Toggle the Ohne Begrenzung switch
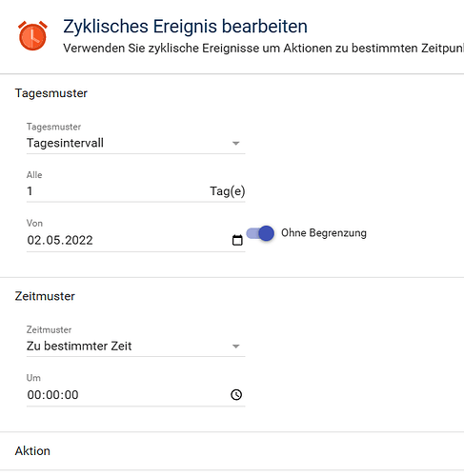 (x=260, y=233)
